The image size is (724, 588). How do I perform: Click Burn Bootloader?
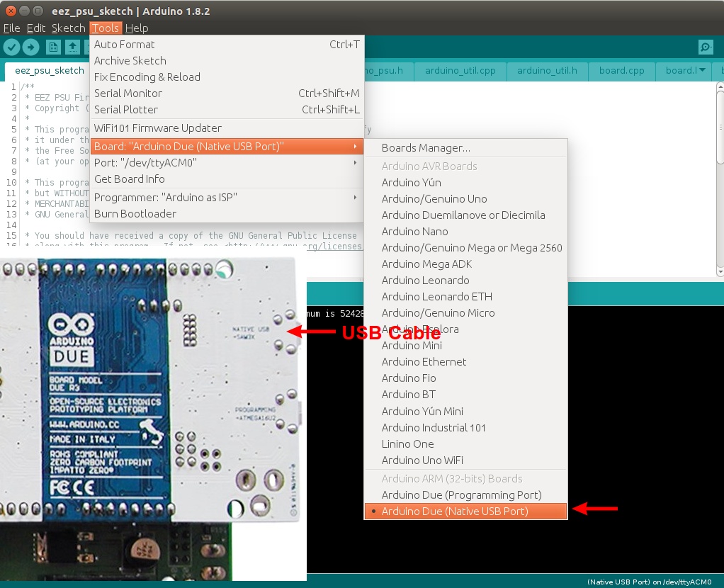click(227, 213)
